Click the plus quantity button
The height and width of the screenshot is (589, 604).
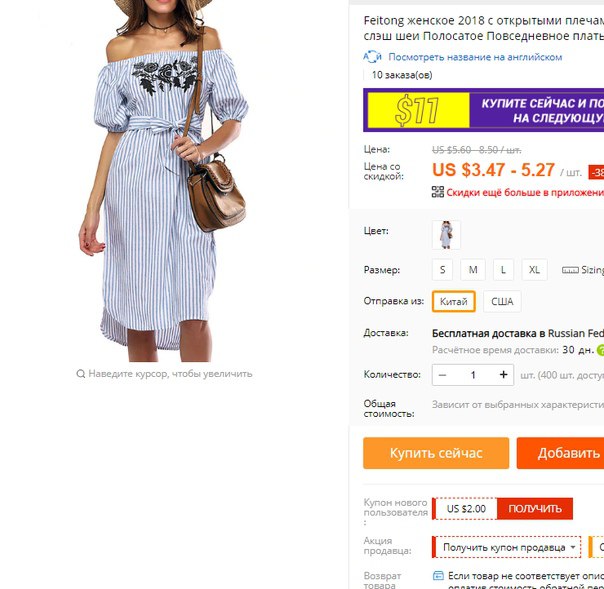click(x=503, y=375)
